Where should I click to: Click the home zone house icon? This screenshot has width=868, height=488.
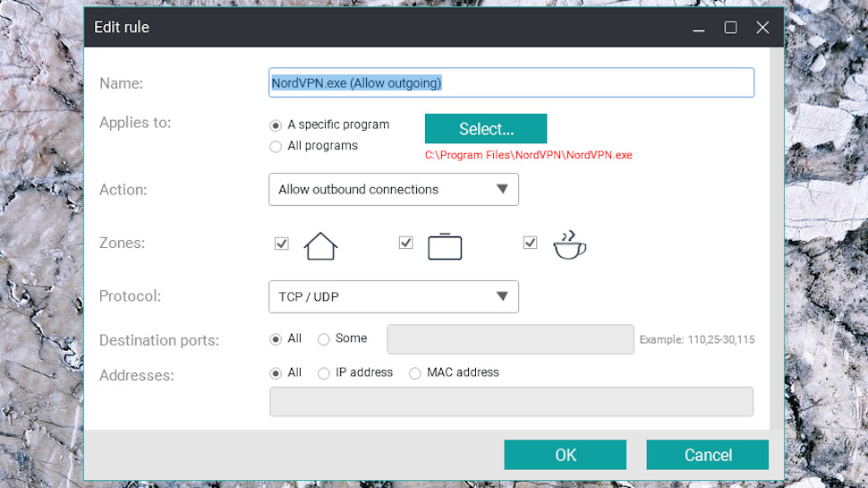click(320, 246)
